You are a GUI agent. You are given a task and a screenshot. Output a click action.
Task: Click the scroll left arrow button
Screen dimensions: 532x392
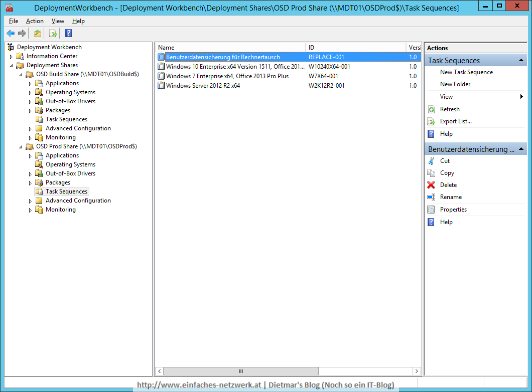160,371
